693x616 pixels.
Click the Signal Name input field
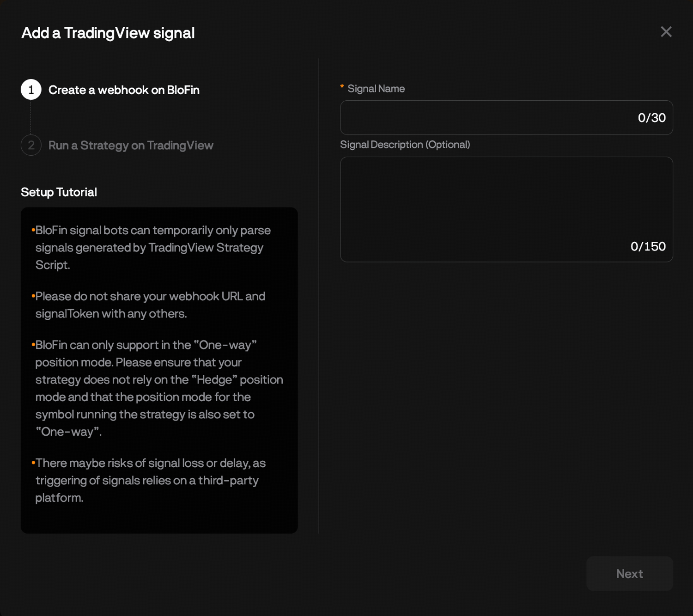pos(506,117)
